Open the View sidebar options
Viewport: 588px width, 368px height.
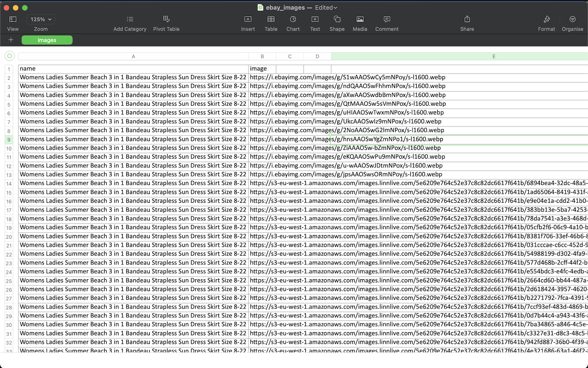(13, 19)
